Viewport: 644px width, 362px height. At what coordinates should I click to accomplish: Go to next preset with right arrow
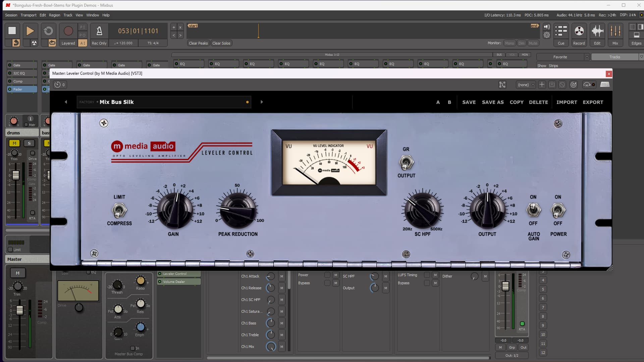click(262, 102)
